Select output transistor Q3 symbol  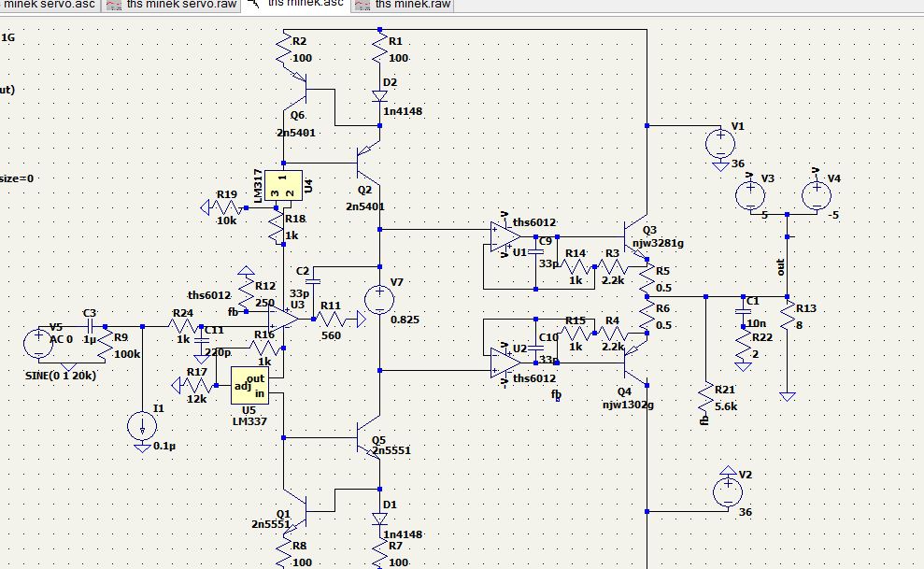[635, 237]
